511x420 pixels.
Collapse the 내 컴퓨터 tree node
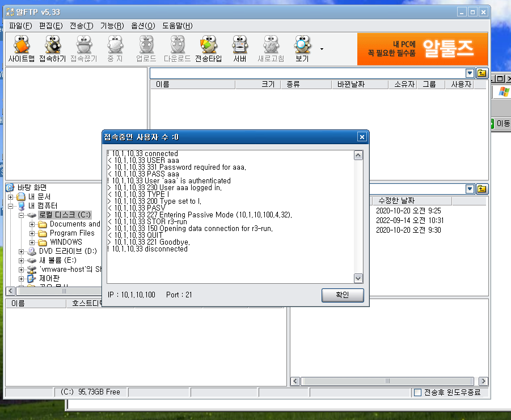10,206
